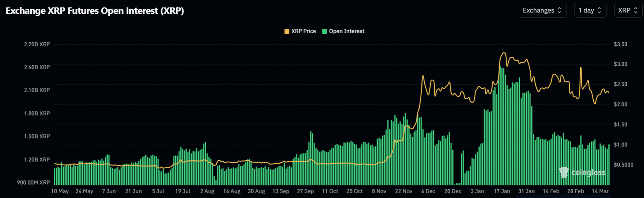Click the $3.50 price axis label
Viewport: 644px width, 198px height.
620,44
